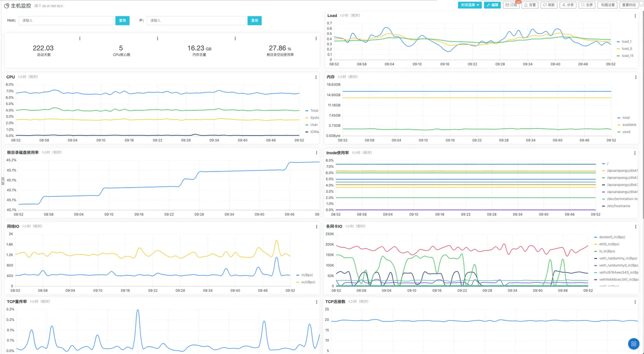Focus the Host input field
The height and width of the screenshot is (354, 644).
pyautogui.click(x=66, y=21)
